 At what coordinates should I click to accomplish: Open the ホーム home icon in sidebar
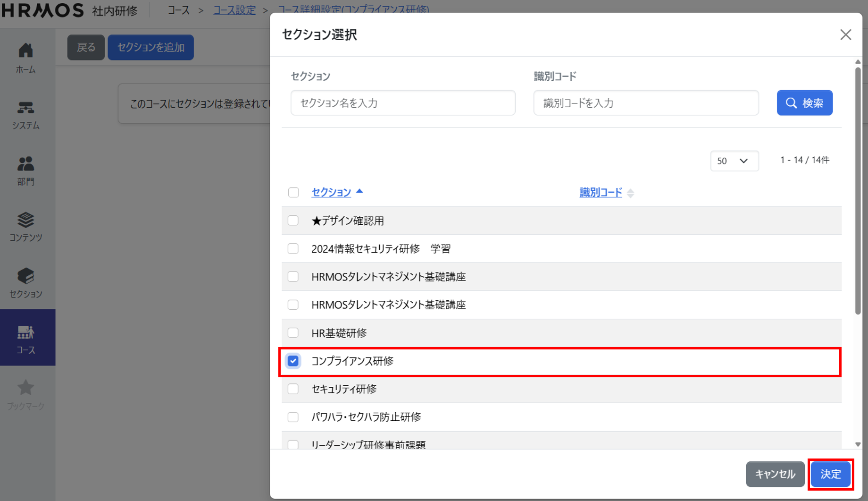(26, 51)
